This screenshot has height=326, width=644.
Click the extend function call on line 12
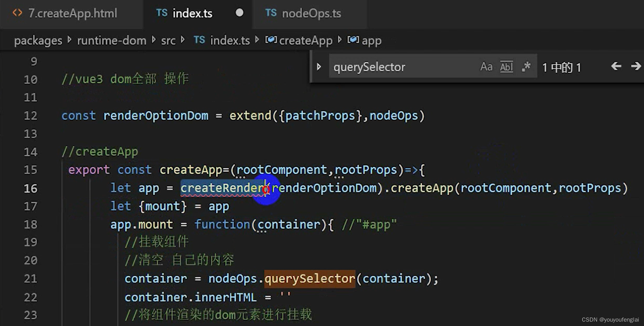point(250,116)
